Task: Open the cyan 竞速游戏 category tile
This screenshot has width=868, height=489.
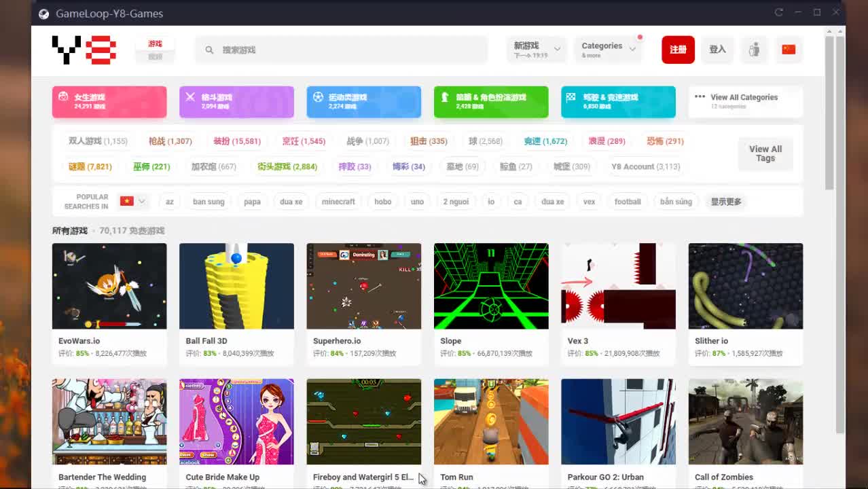Action: (x=618, y=102)
